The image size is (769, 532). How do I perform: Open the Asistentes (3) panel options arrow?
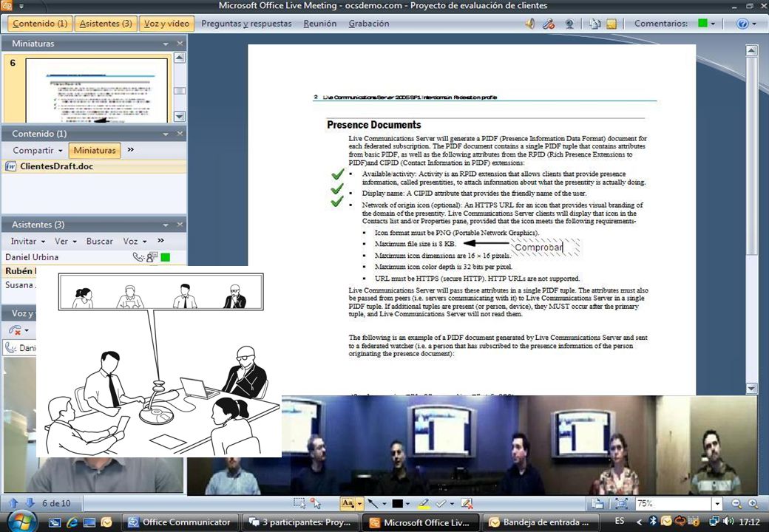(166, 225)
